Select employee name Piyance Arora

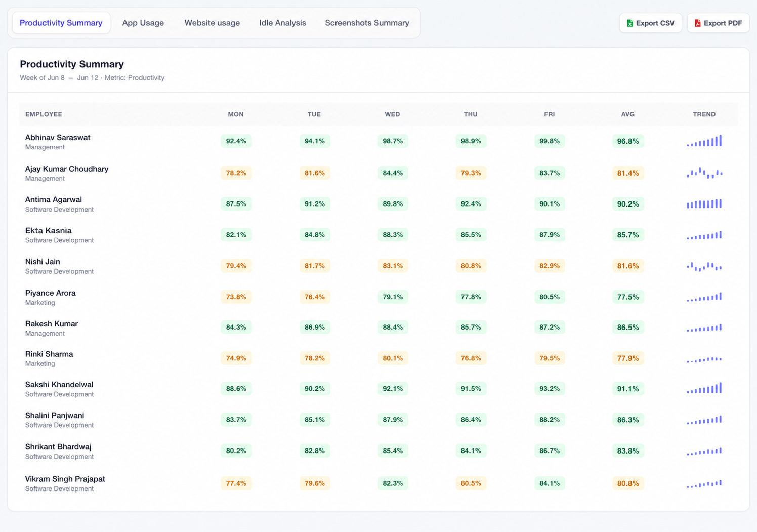[51, 293]
